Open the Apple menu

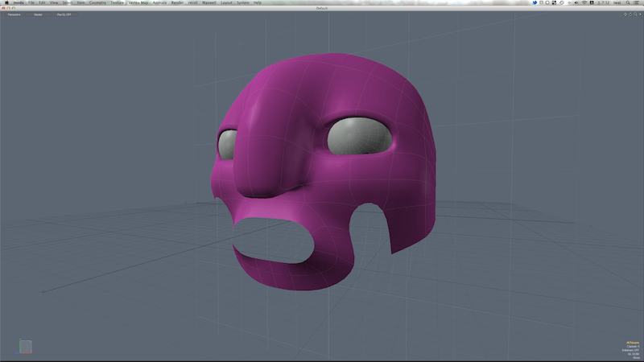[6, 2]
